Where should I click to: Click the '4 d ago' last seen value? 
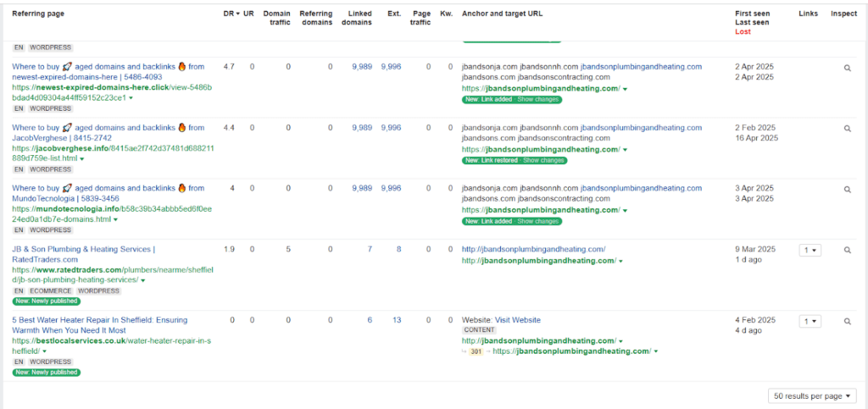coord(748,330)
